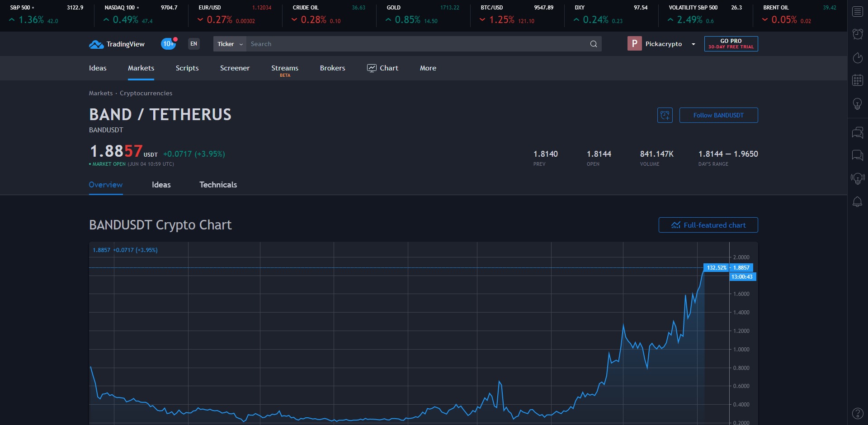Open ideas lightbulb icon in right sidebar
The image size is (868, 425).
tap(858, 104)
